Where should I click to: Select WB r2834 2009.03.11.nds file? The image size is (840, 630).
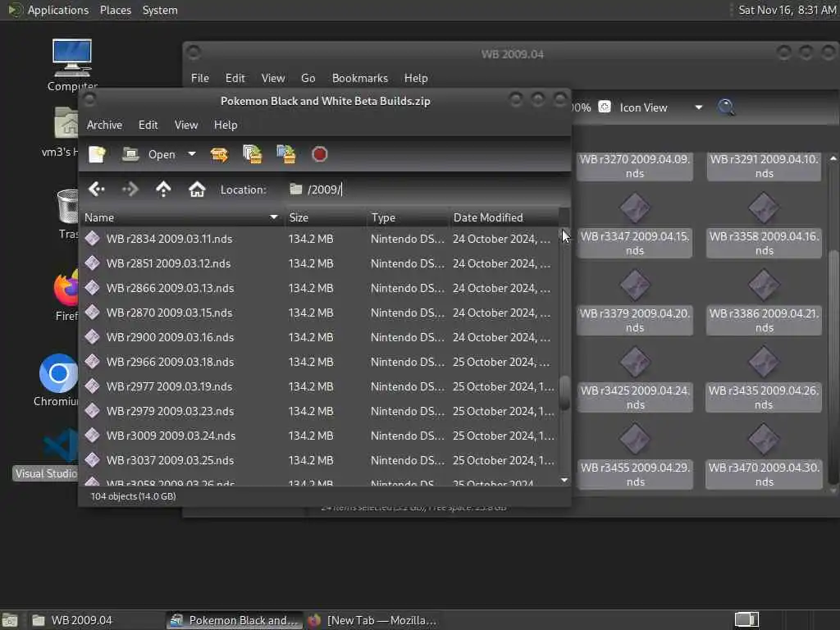point(319,239)
